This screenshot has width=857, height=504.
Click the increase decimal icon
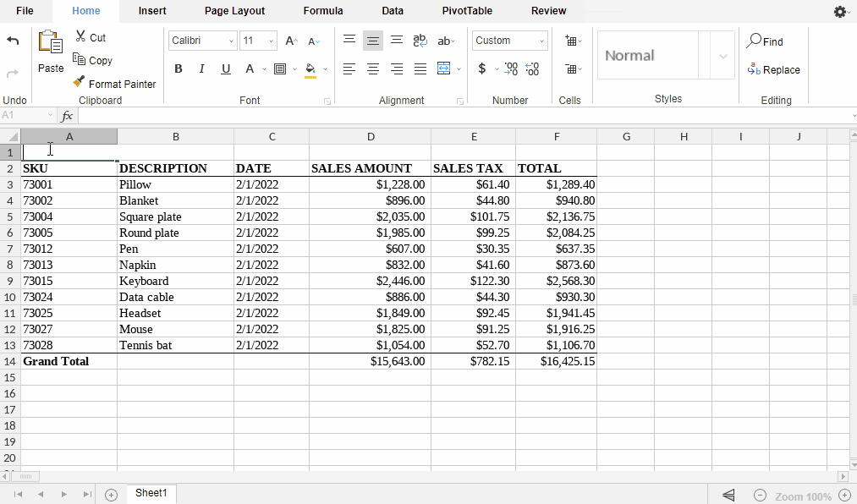click(x=511, y=69)
